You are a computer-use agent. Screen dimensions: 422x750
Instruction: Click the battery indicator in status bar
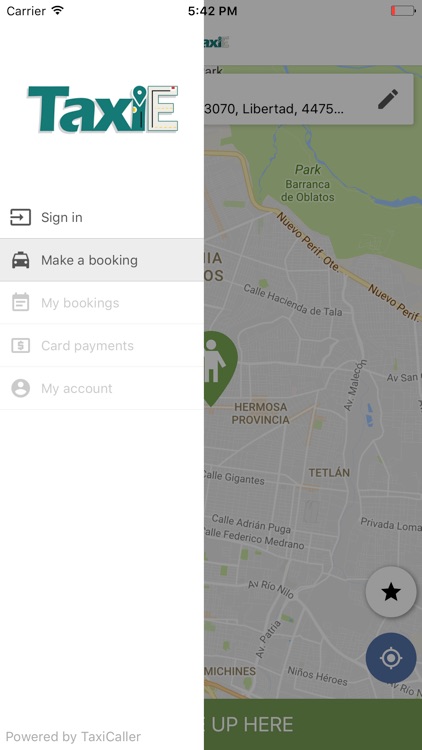pyautogui.click(x=403, y=11)
